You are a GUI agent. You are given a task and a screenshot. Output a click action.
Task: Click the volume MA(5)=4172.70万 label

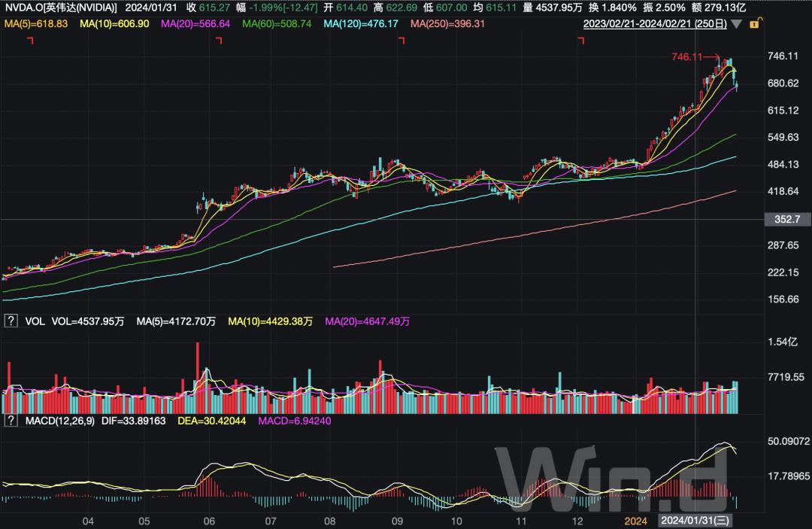(176, 321)
